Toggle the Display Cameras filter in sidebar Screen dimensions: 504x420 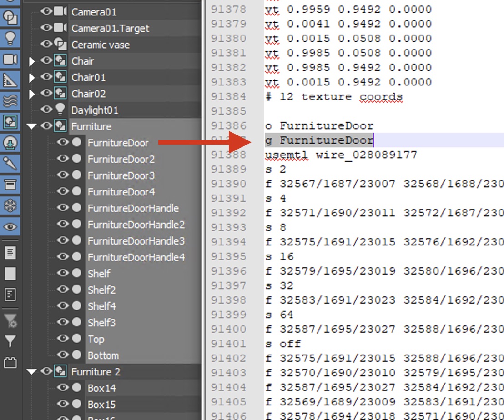(x=10, y=59)
